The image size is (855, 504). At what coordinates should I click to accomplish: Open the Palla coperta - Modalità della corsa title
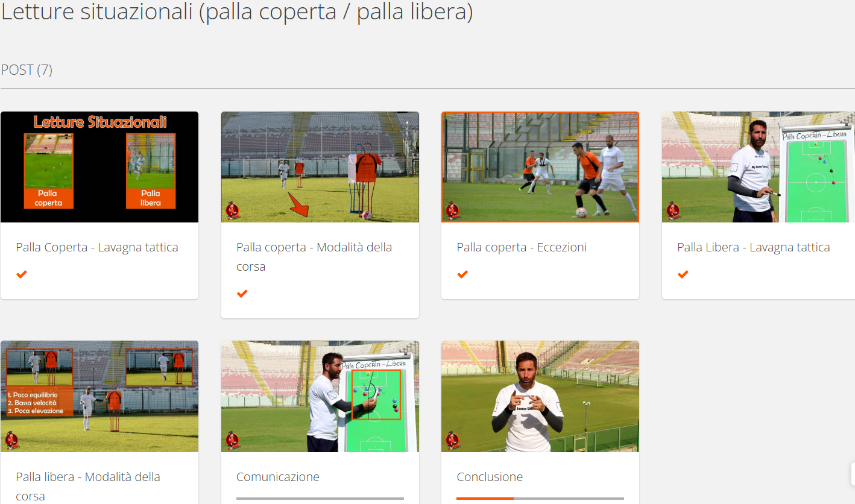pyautogui.click(x=314, y=257)
